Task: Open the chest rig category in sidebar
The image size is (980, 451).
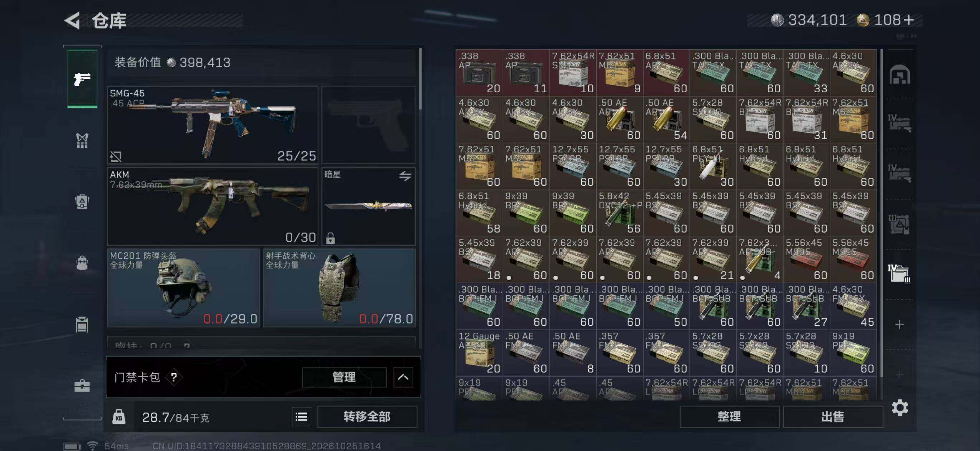Action: pos(82,141)
